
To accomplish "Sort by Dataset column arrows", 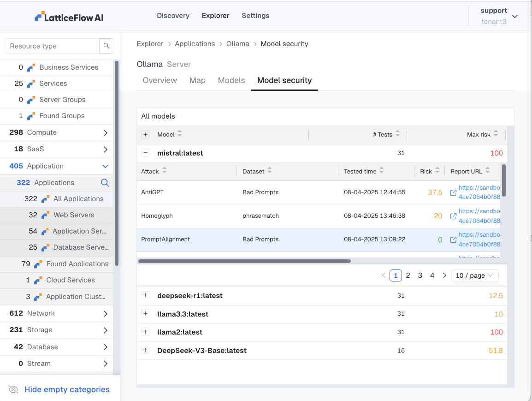I will 269,171.
